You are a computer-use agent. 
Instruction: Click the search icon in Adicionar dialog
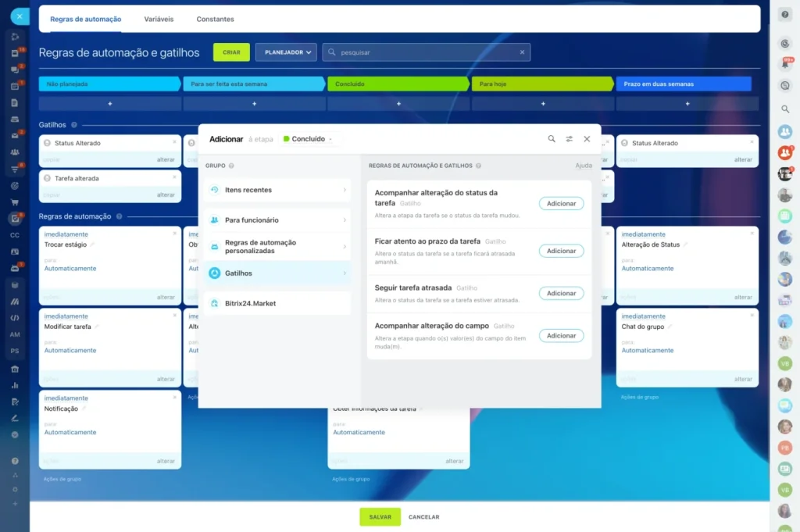tap(552, 139)
